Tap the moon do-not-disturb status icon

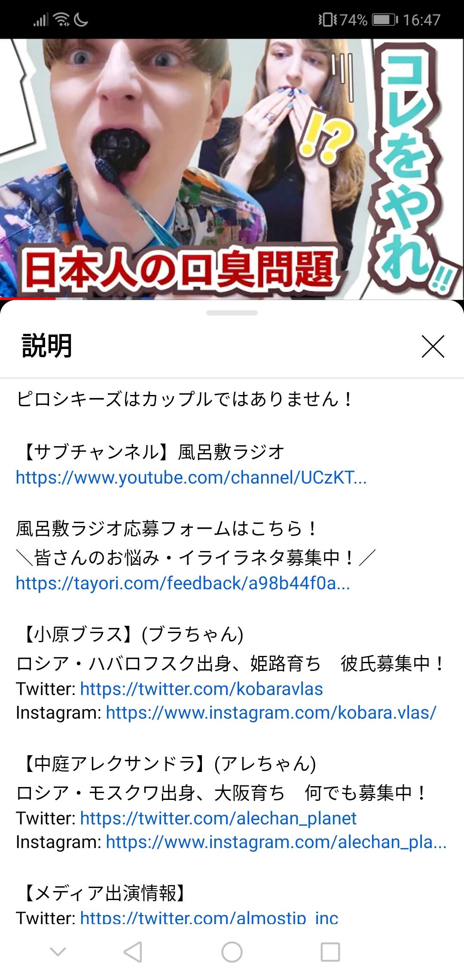(x=81, y=20)
